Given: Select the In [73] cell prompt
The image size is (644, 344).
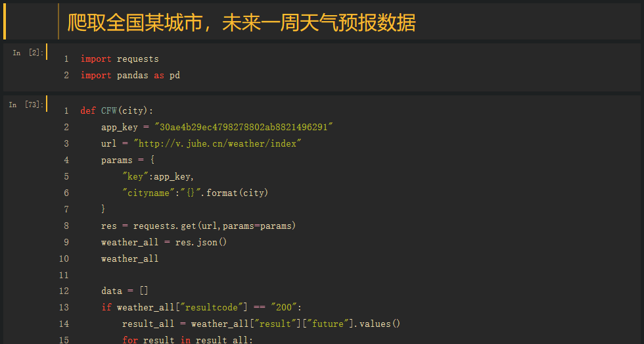Looking at the screenshot, I should point(26,105).
